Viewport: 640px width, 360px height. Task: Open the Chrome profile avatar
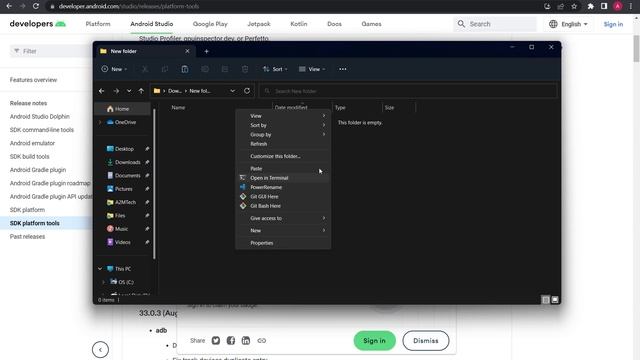pos(618,6)
